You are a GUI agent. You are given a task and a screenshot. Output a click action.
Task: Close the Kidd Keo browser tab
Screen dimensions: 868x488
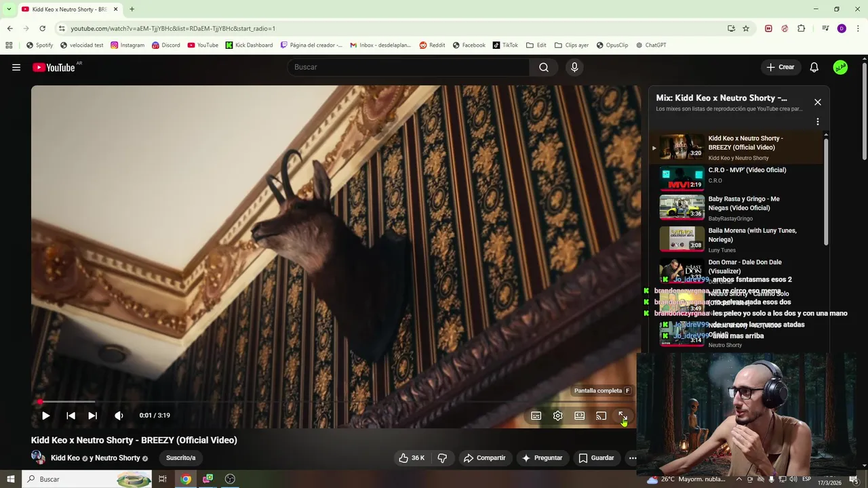click(115, 9)
